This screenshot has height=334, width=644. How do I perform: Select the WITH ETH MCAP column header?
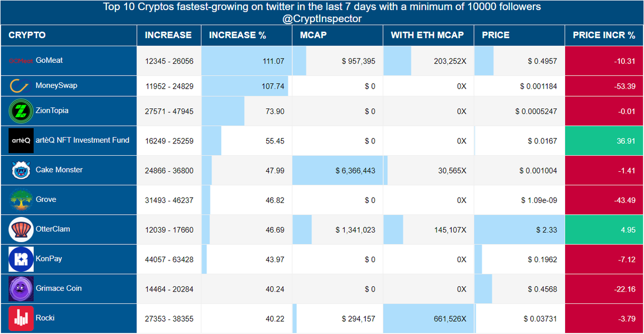click(429, 35)
